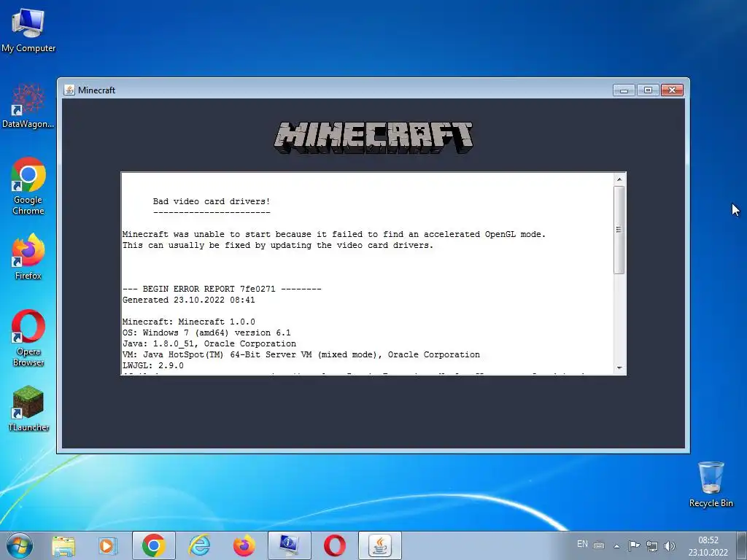Launch Opera Browser desktop shortcut
Image resolution: width=747 pixels, height=560 pixels.
[x=28, y=338]
